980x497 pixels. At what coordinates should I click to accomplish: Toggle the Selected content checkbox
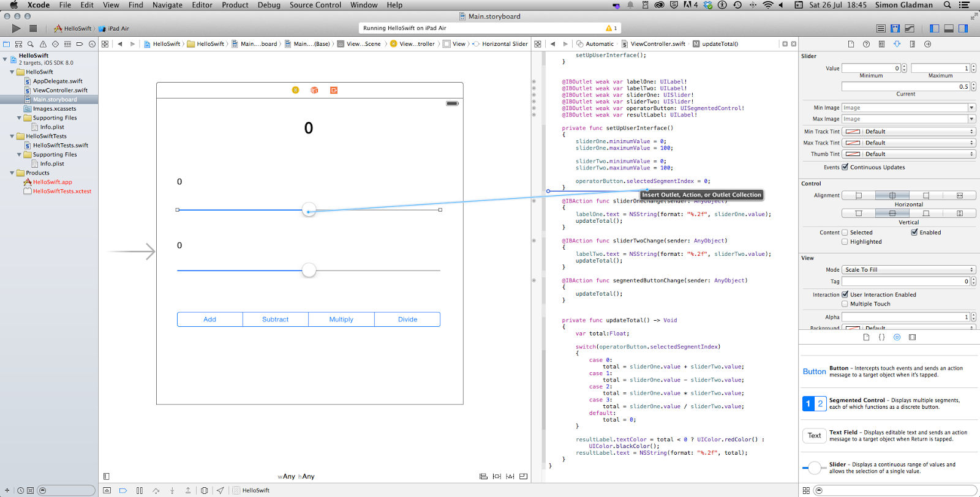click(845, 233)
